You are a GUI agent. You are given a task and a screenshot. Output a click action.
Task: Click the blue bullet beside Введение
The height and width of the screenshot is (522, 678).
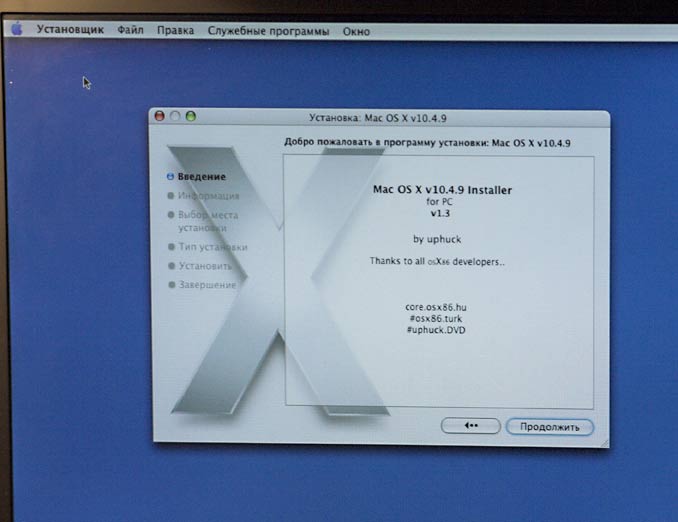tap(170, 176)
